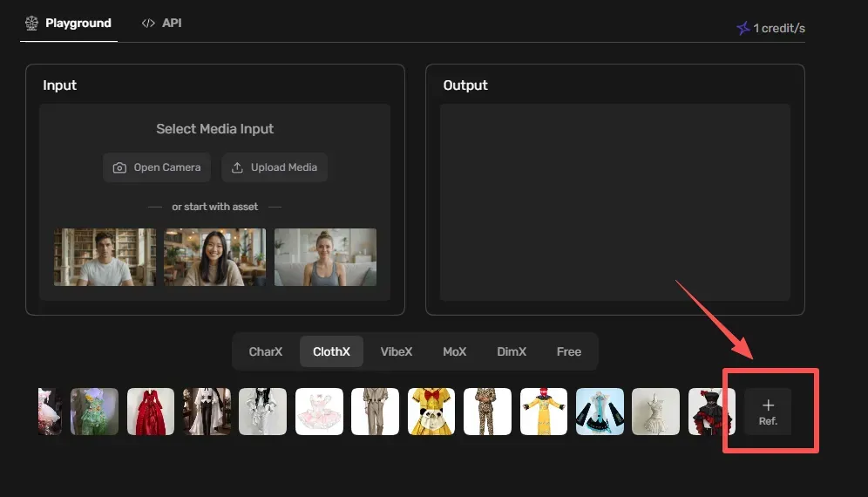
Task: Select the Free mode
Action: (x=569, y=352)
